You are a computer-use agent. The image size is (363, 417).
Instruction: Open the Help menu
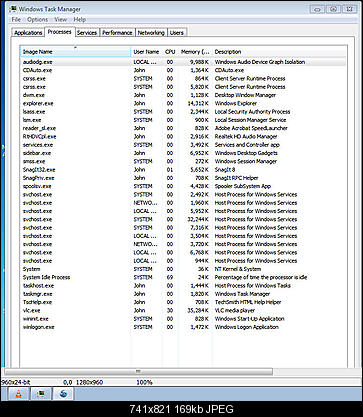(x=80, y=20)
